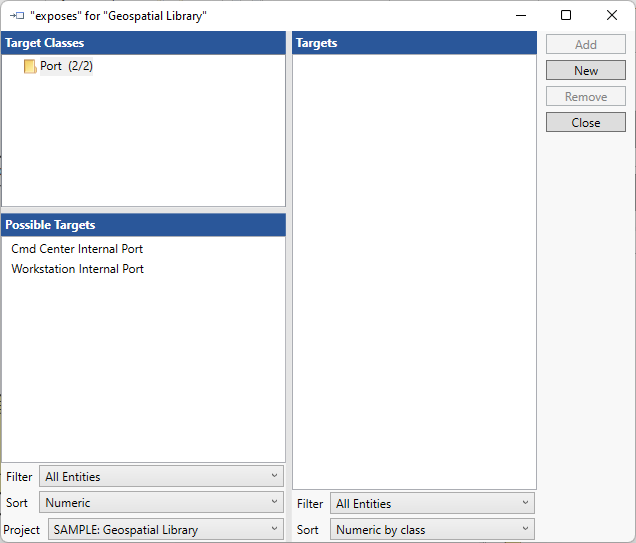Select Workstation Internal Port
Screen dimensions: 636x543
click(x=77, y=269)
